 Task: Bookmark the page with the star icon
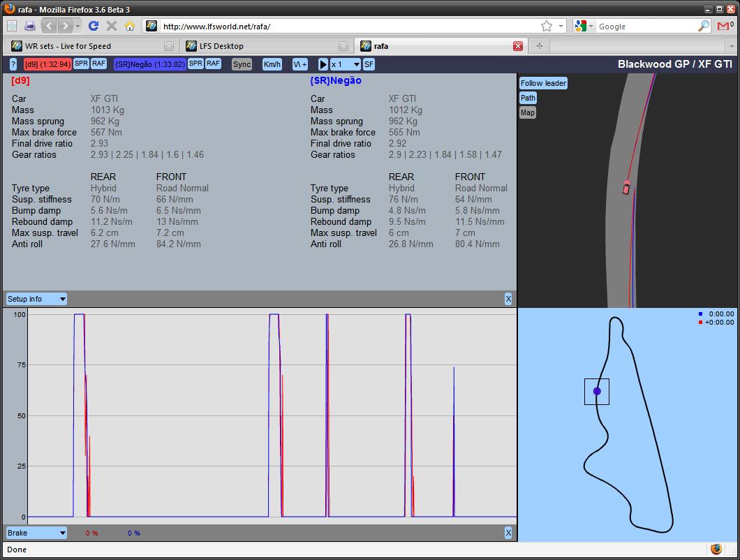click(546, 26)
